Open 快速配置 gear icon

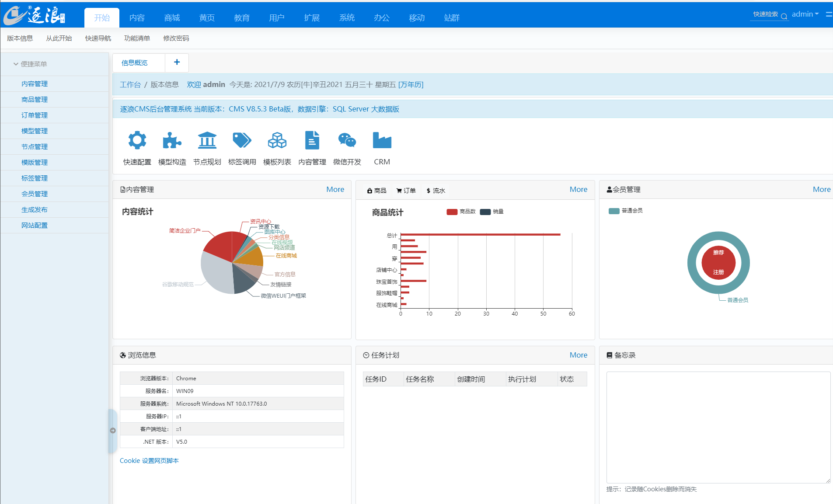137,140
